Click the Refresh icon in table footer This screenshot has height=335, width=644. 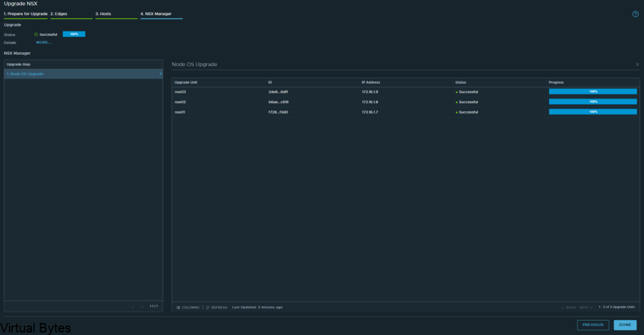click(208, 307)
